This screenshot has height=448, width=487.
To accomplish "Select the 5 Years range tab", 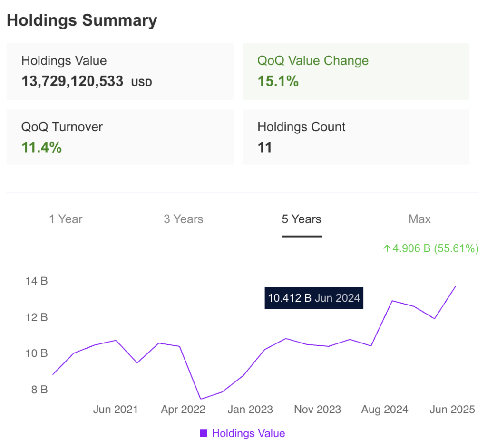I will pyautogui.click(x=301, y=219).
